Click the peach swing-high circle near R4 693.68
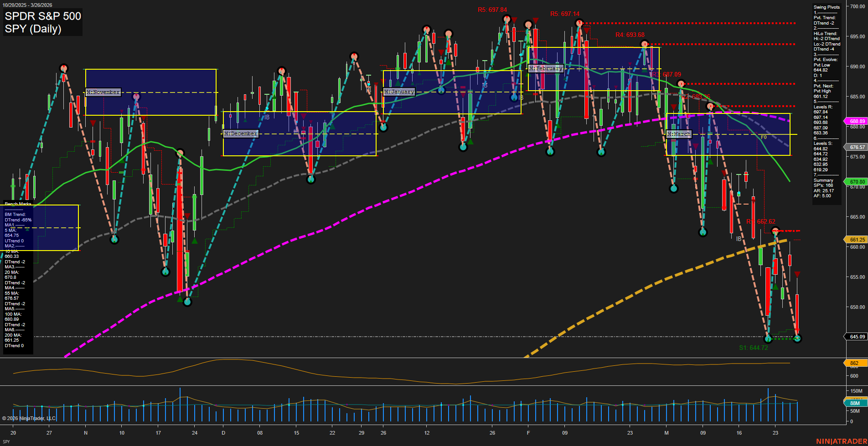This screenshot has width=868, height=446. [645, 44]
